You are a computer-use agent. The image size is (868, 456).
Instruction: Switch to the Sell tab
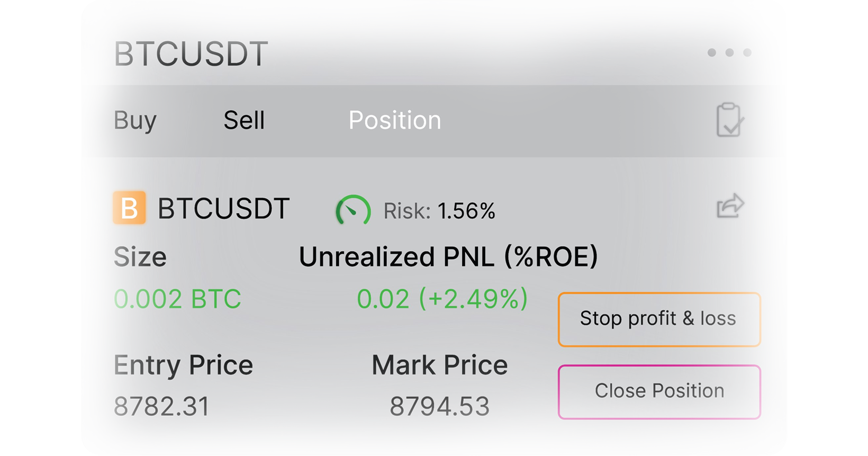(x=244, y=120)
